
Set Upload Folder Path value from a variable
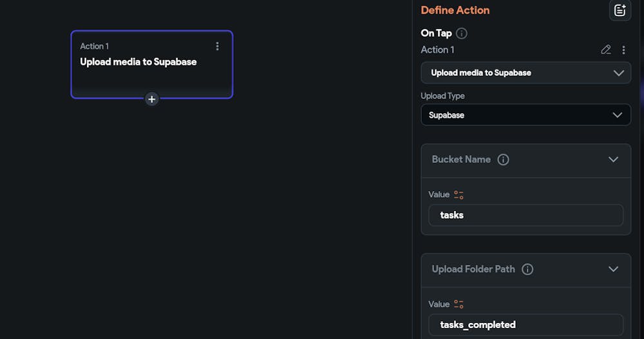tap(459, 304)
